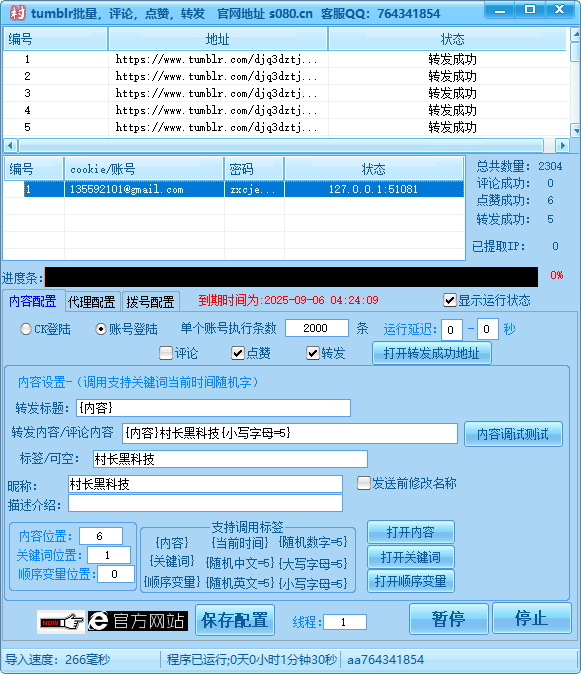This screenshot has width=581, height=674.
Task: Select URL row number 4
Action: (x=287, y=110)
